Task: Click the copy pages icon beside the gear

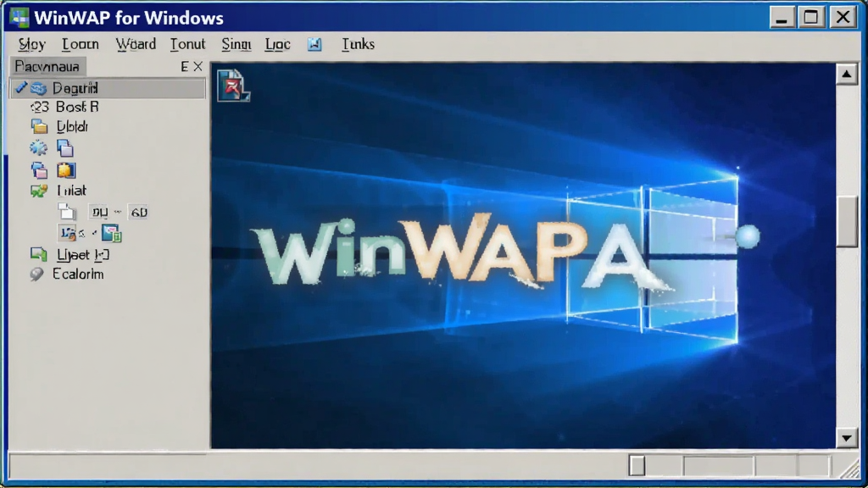Action: (x=64, y=147)
